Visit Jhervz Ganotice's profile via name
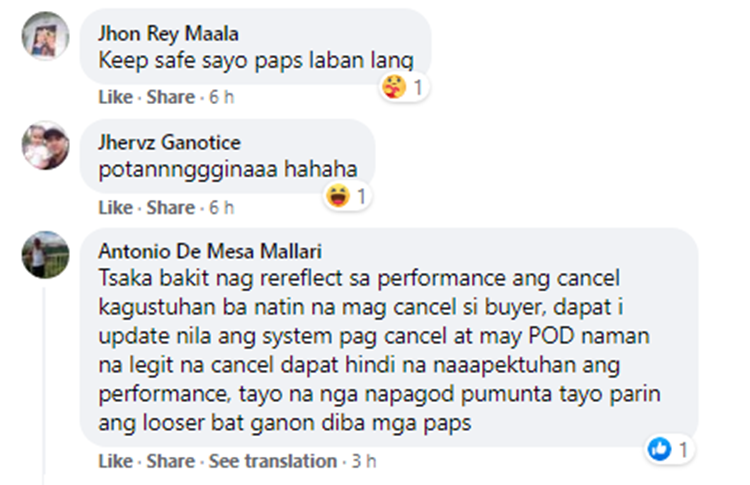The width and height of the screenshot is (750, 485). [169, 142]
